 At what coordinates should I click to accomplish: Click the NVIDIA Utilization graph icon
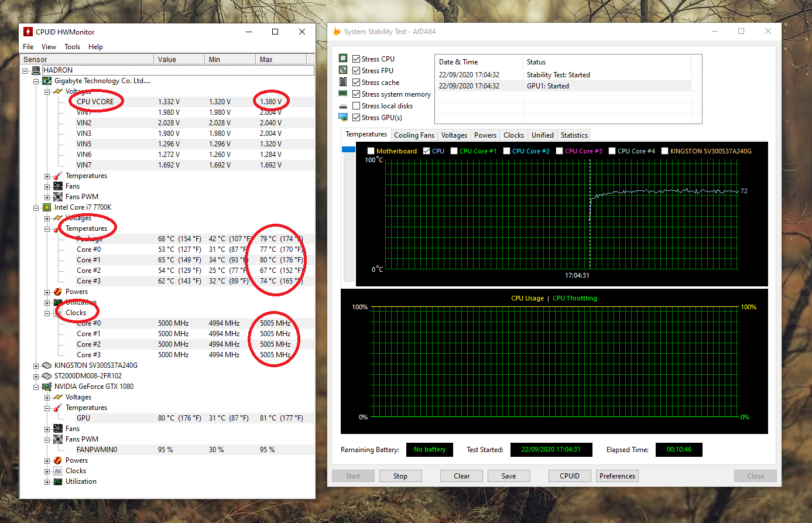(58, 481)
